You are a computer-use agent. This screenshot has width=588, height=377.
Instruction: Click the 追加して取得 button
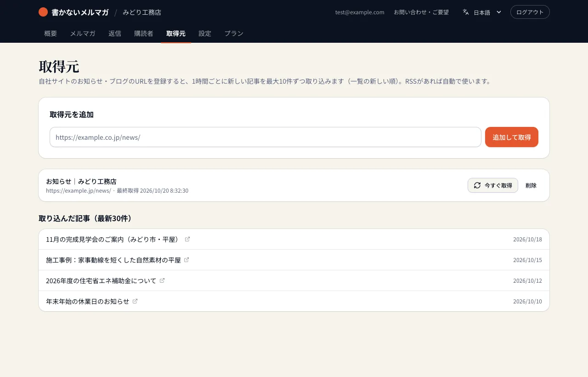click(512, 137)
